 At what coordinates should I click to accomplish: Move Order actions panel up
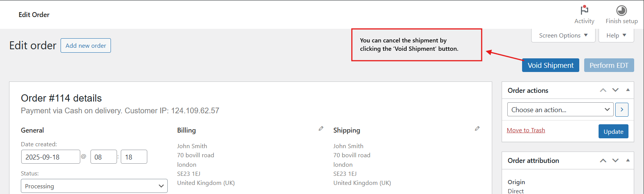[x=603, y=90]
